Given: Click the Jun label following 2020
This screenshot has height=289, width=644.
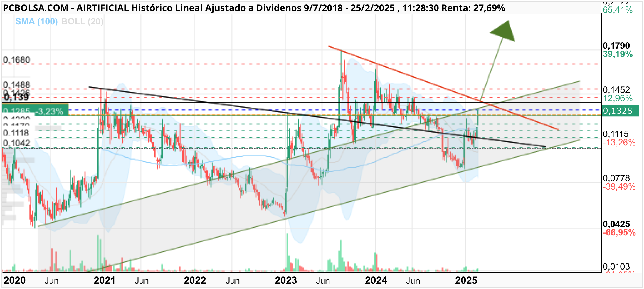Looking at the screenshot, I should tap(51, 281).
